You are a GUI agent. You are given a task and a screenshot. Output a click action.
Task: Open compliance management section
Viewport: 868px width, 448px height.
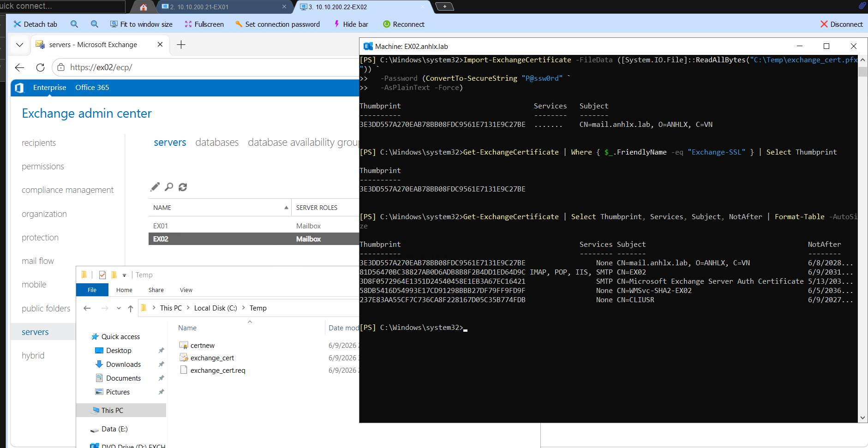[67, 190]
